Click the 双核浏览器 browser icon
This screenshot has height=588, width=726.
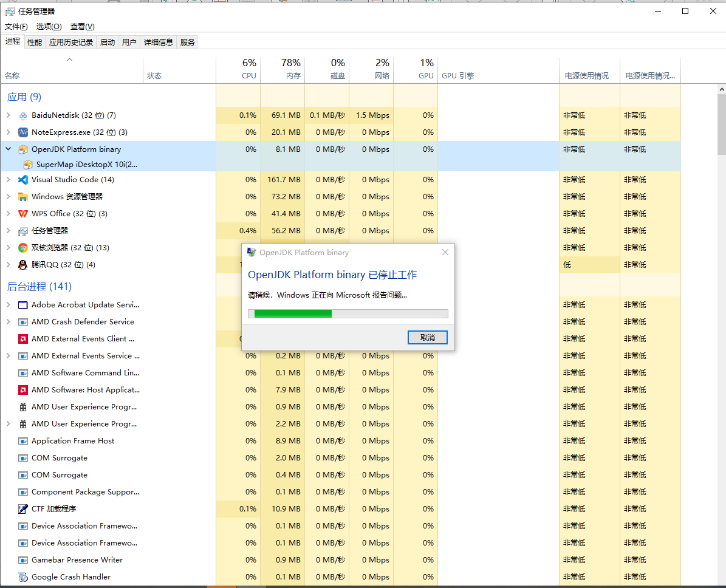click(22, 248)
